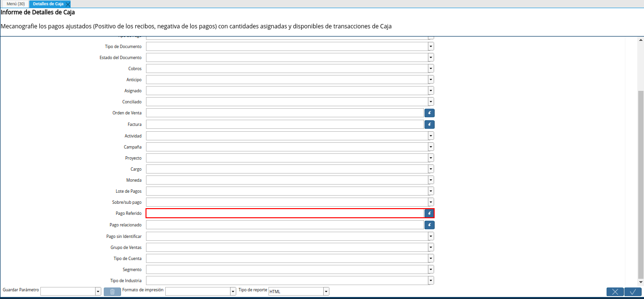Image resolution: width=644 pixels, height=299 pixels.
Task: Open the Moneda dropdown arrow
Action: [431, 180]
